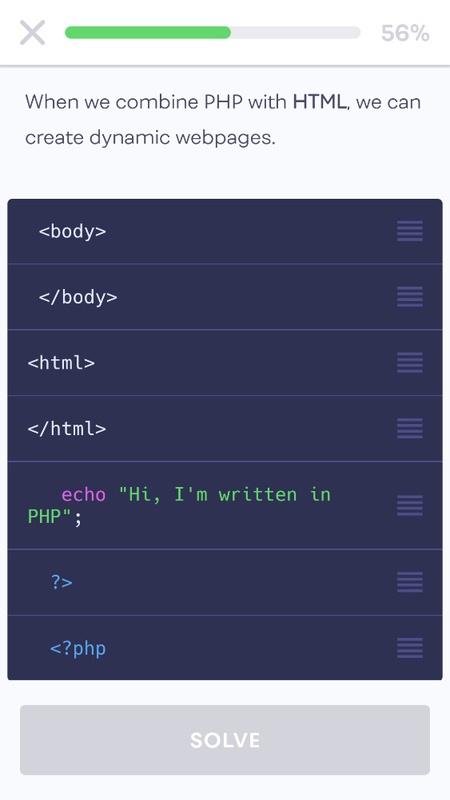Click the bold HTML keyword in instructions

[319, 102]
